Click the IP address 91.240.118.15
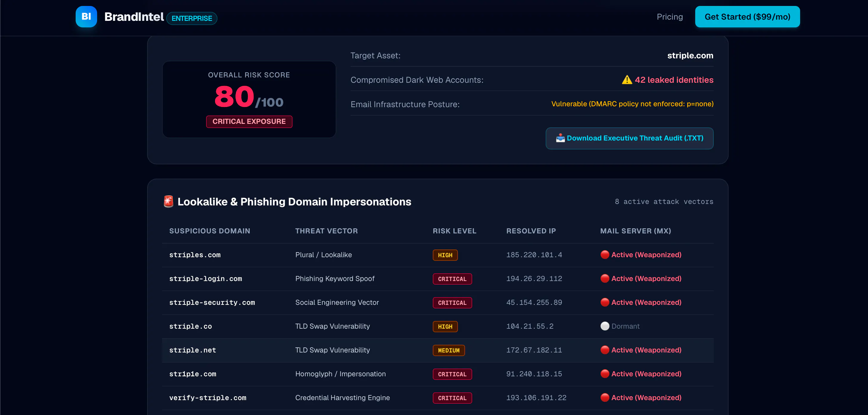This screenshot has width=868, height=415. point(534,374)
